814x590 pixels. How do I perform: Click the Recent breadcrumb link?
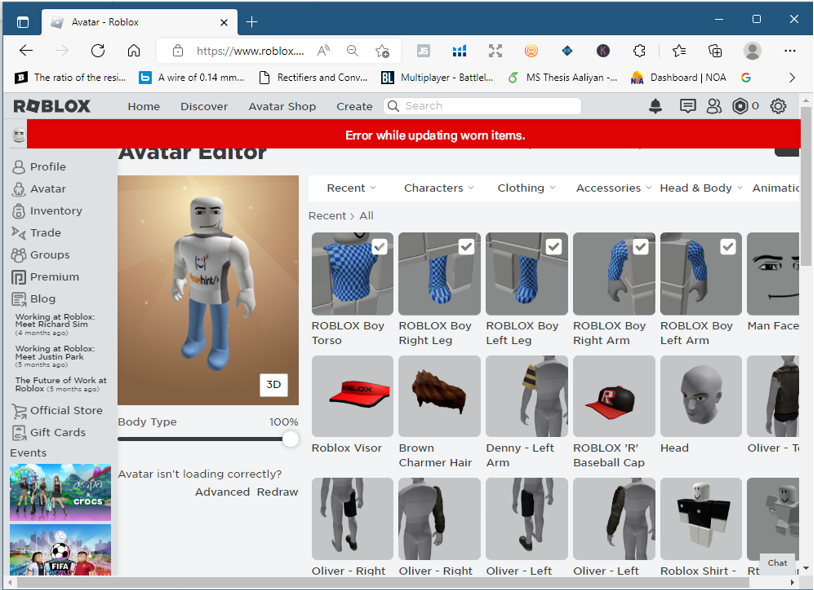coord(327,216)
